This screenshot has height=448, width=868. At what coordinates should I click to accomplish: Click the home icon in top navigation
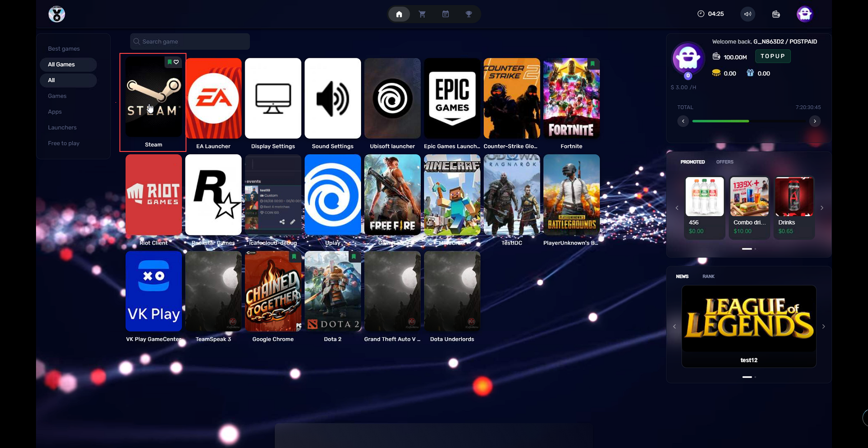pyautogui.click(x=399, y=14)
